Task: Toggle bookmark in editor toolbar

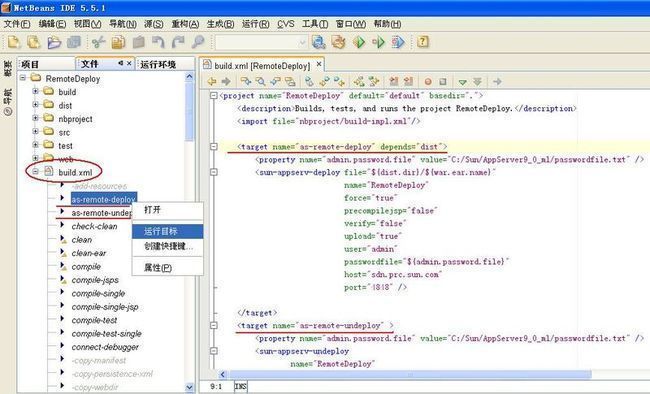Action: click(x=309, y=81)
